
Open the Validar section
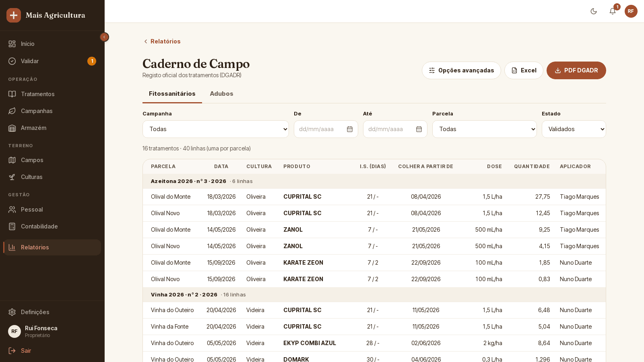point(52,61)
